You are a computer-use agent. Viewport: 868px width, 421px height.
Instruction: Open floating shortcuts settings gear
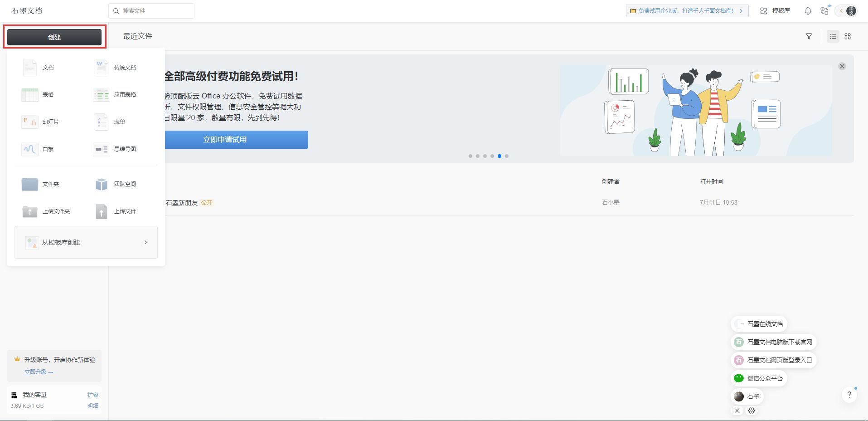752,411
